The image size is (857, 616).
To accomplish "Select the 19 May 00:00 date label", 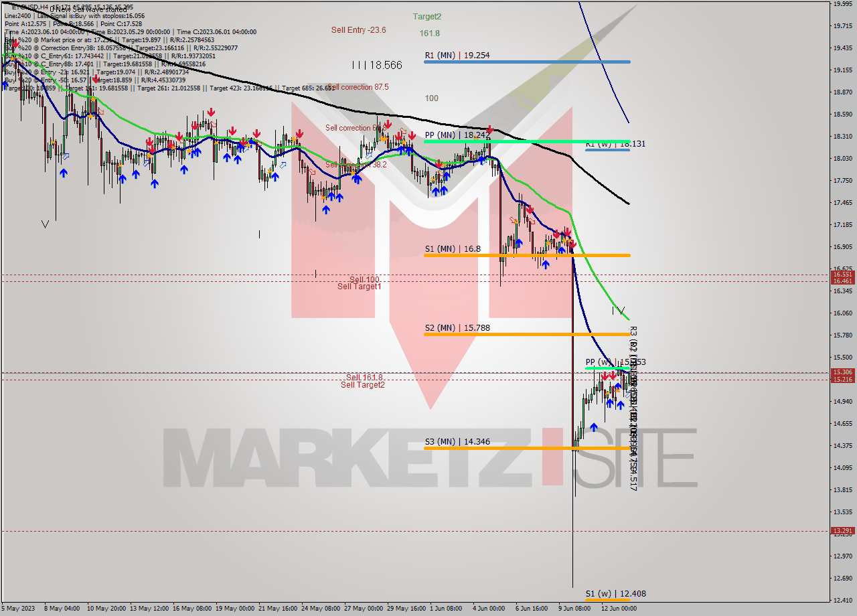I will (236, 609).
